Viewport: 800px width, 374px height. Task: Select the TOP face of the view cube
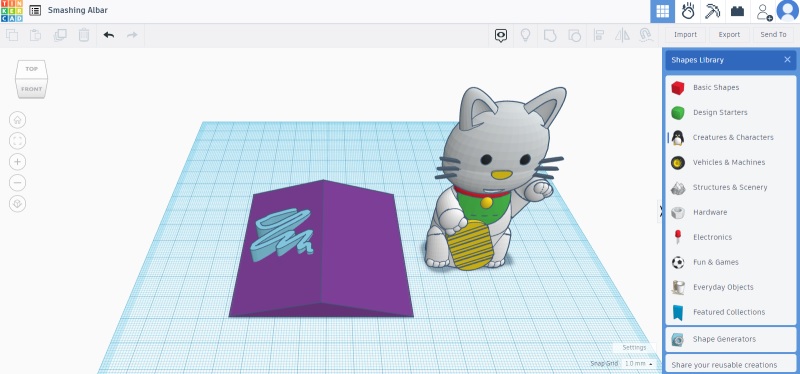point(32,69)
